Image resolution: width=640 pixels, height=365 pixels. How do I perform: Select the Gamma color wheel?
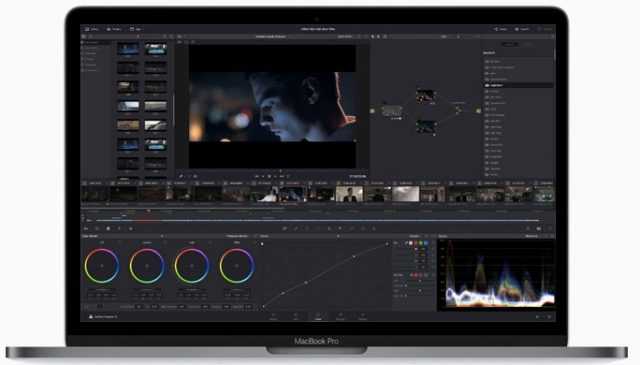click(147, 266)
